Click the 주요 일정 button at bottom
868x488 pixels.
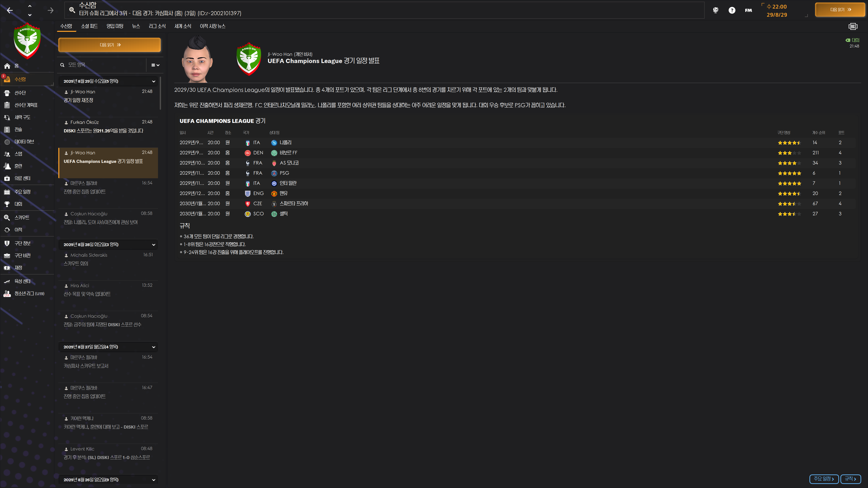click(823, 479)
